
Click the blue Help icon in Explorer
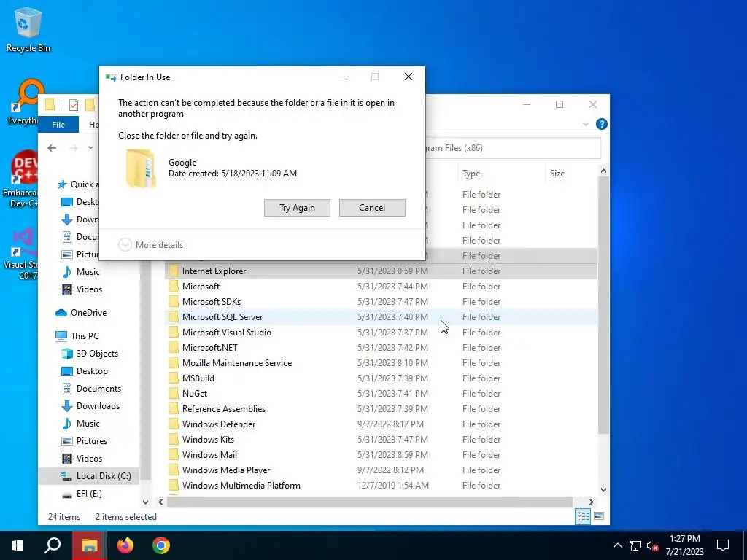[x=601, y=124]
